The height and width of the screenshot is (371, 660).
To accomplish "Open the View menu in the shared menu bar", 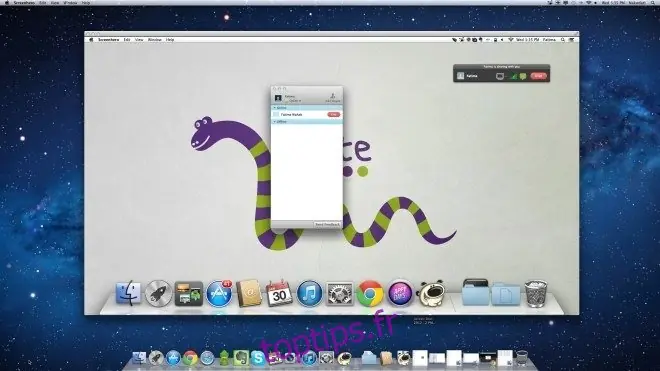I will click(x=139, y=40).
